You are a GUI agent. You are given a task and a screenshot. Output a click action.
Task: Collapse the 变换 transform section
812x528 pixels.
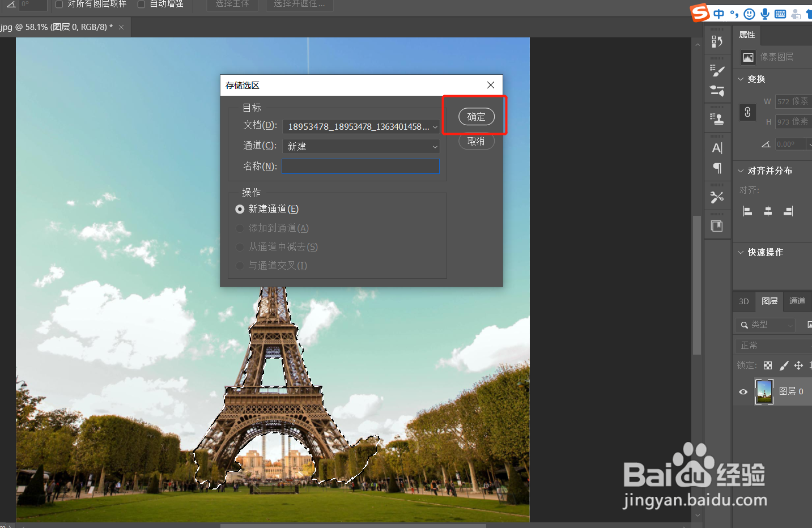[741, 79]
